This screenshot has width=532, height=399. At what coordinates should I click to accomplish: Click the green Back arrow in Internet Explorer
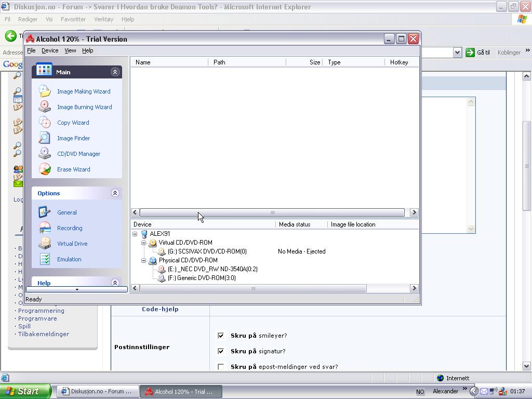[x=11, y=36]
